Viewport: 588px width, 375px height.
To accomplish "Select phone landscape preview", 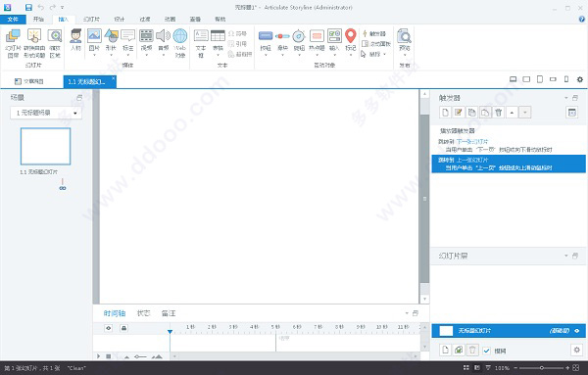I will click(553, 79).
